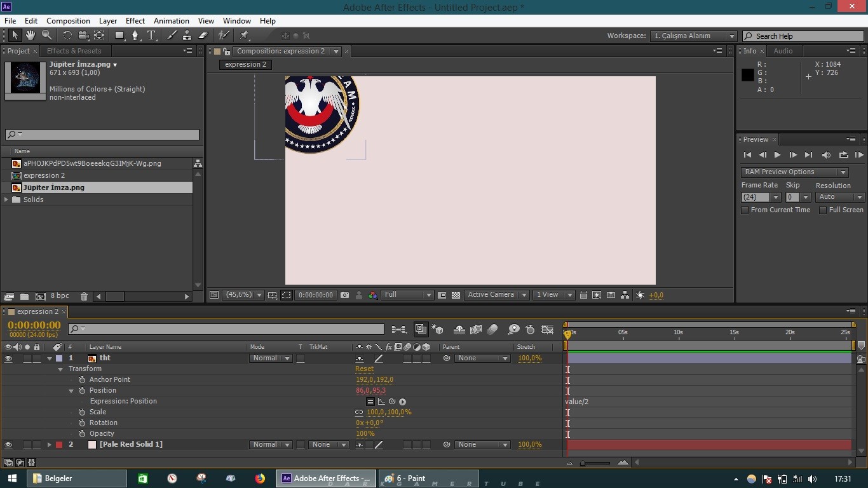Toggle Opacity stopwatch
The height and width of the screenshot is (488, 868).
[82, 434]
